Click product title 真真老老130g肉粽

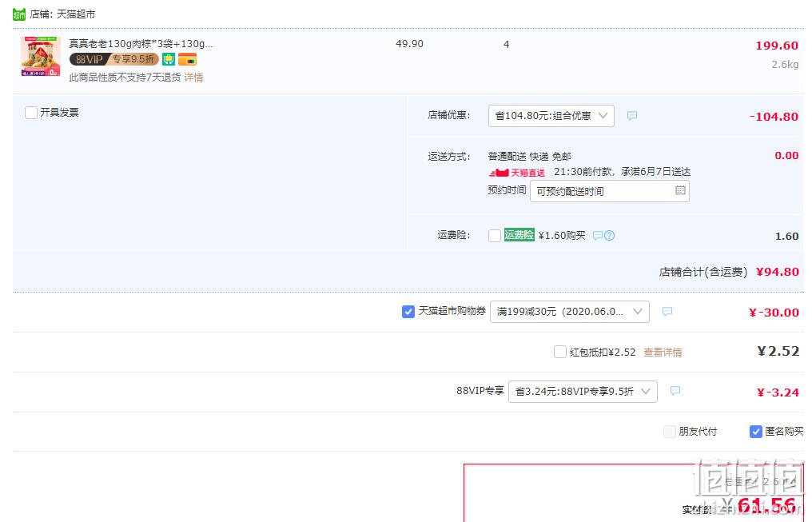(141, 43)
